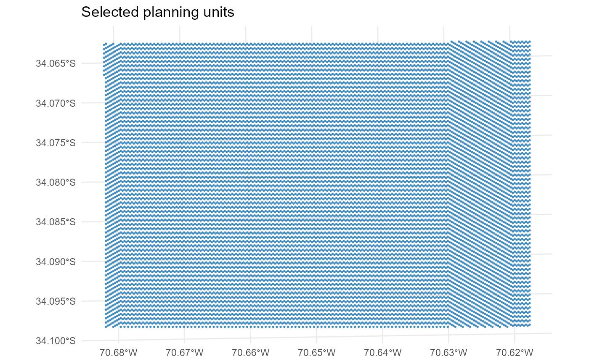Viewport: 589px width, 364px height.
Task: Click the "Selected planning units" plot title
Action: click(157, 12)
